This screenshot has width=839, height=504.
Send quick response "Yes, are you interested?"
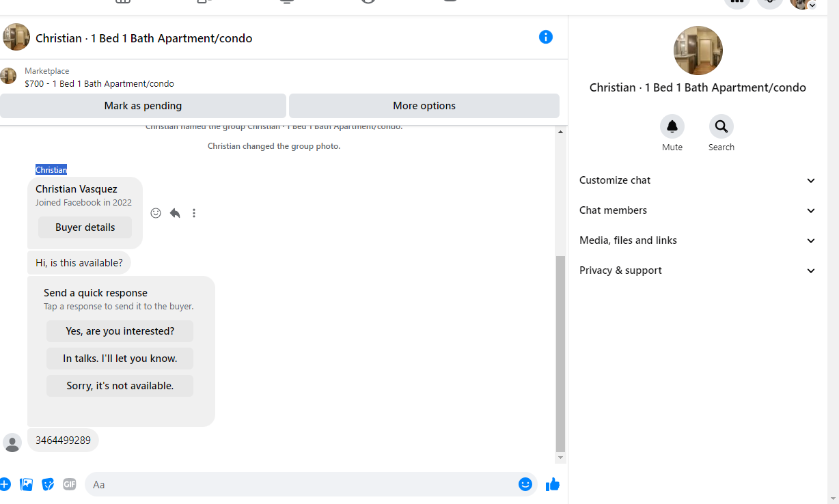tap(120, 331)
